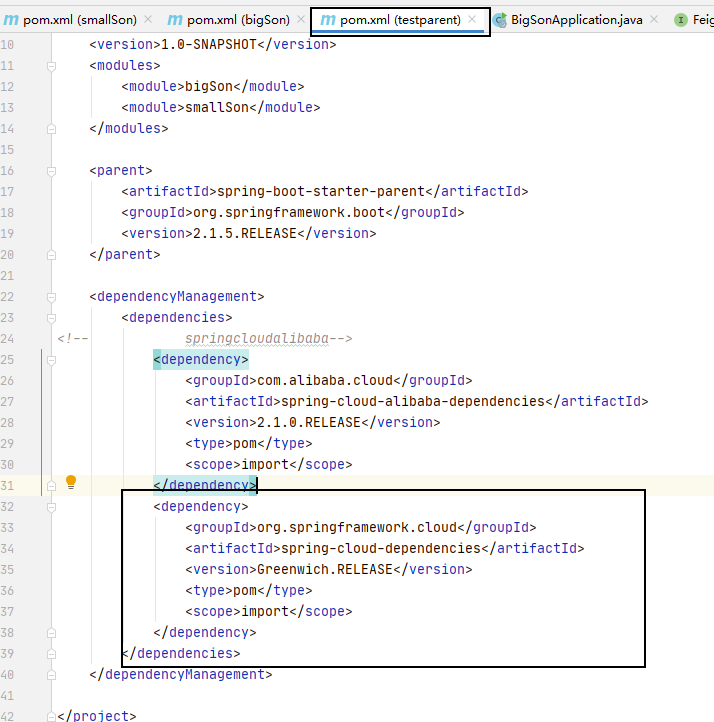This screenshot has width=714, height=722.
Task: Click version 2.1.5.RELEASE text
Action: tap(244, 233)
